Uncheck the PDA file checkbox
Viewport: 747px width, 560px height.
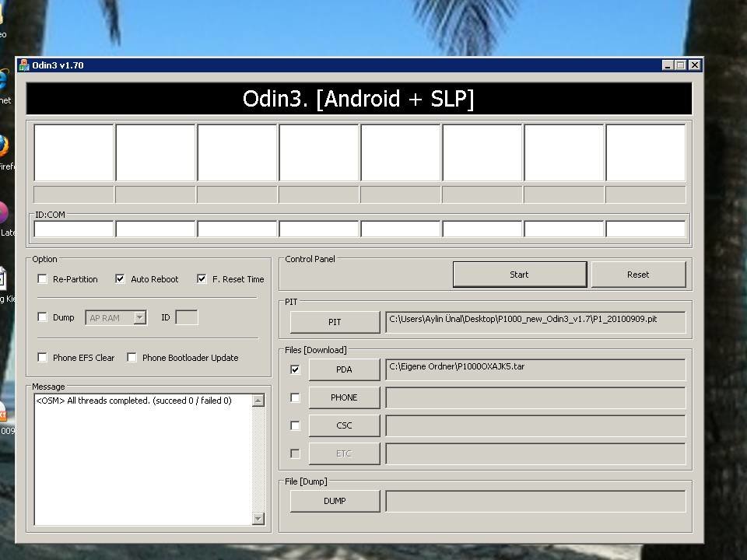pos(296,369)
